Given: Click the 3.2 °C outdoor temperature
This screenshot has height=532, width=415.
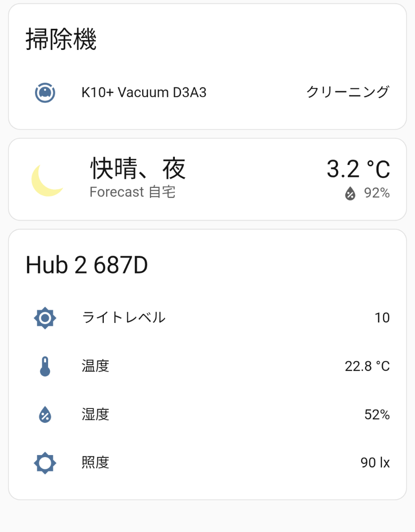Looking at the screenshot, I should pos(358,169).
